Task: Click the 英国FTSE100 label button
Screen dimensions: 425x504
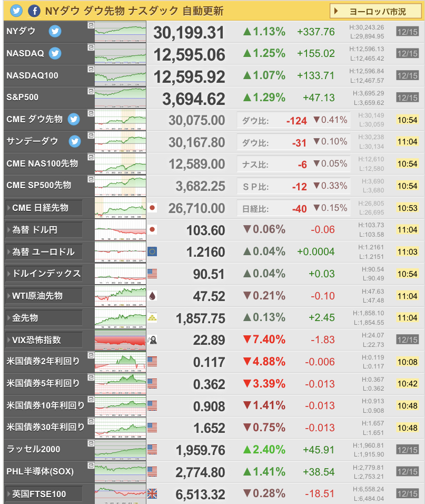Action: click(x=44, y=494)
